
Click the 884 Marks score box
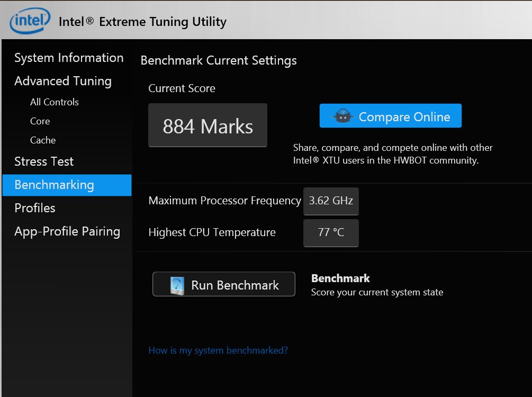208,125
